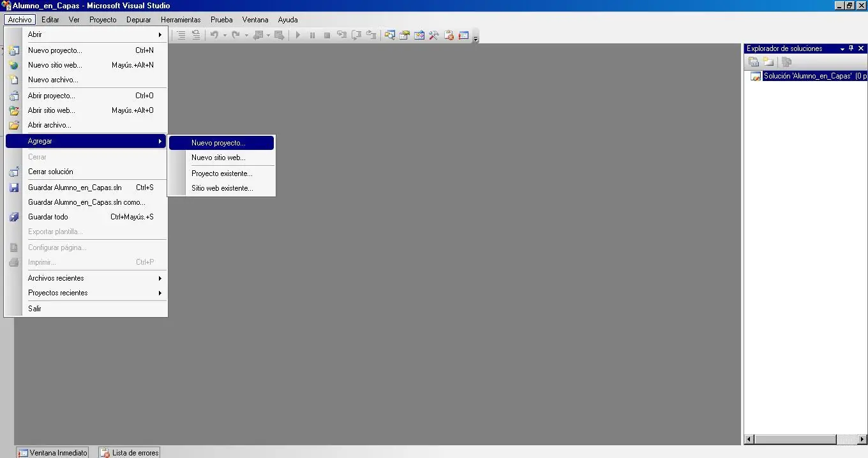Open the Redo history dropdown arrow
Image resolution: width=868 pixels, height=458 pixels.
246,36
